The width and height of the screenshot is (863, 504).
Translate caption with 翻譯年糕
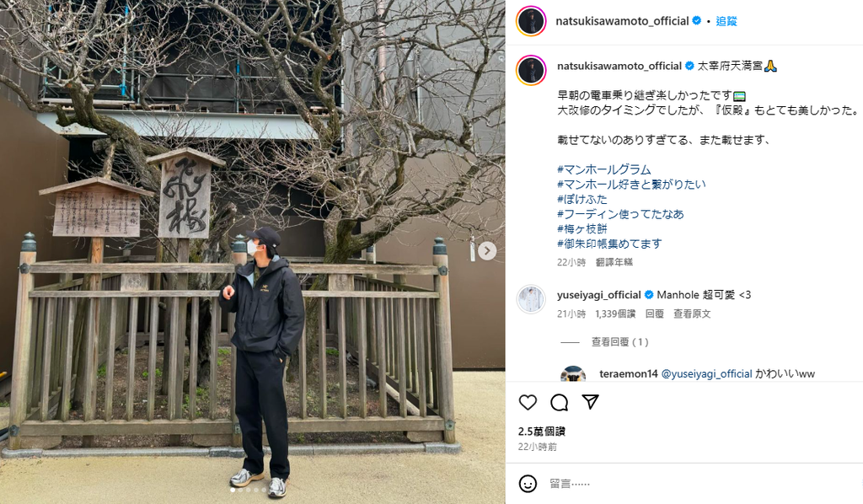coord(614,262)
